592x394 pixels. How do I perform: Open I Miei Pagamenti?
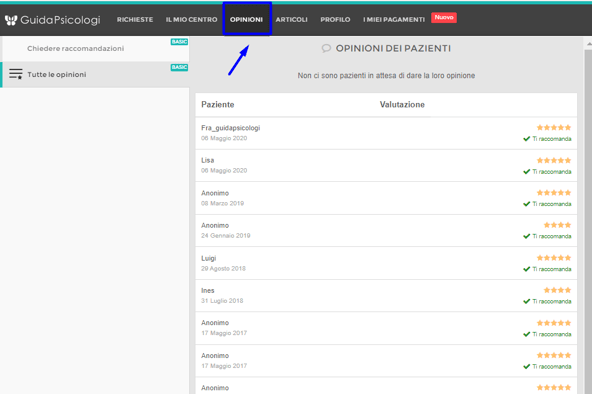point(394,20)
